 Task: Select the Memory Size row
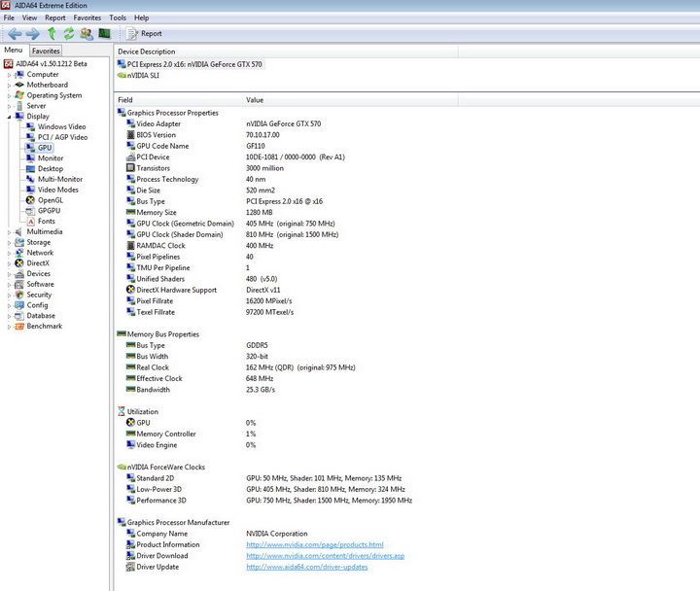(x=199, y=213)
